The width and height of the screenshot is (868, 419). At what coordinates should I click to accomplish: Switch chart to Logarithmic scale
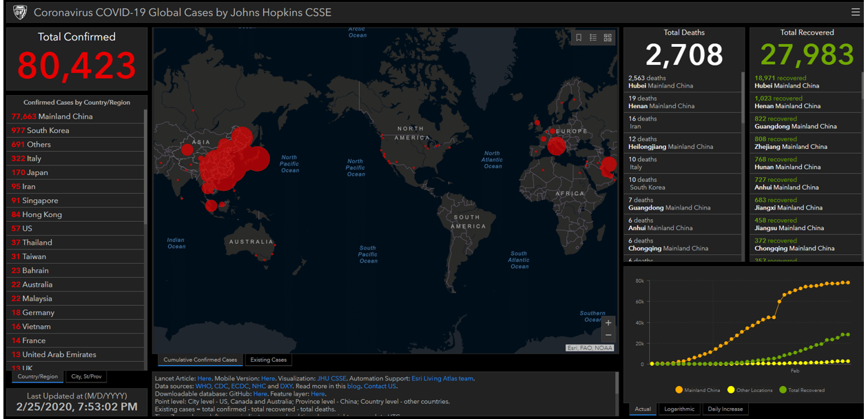(x=680, y=409)
